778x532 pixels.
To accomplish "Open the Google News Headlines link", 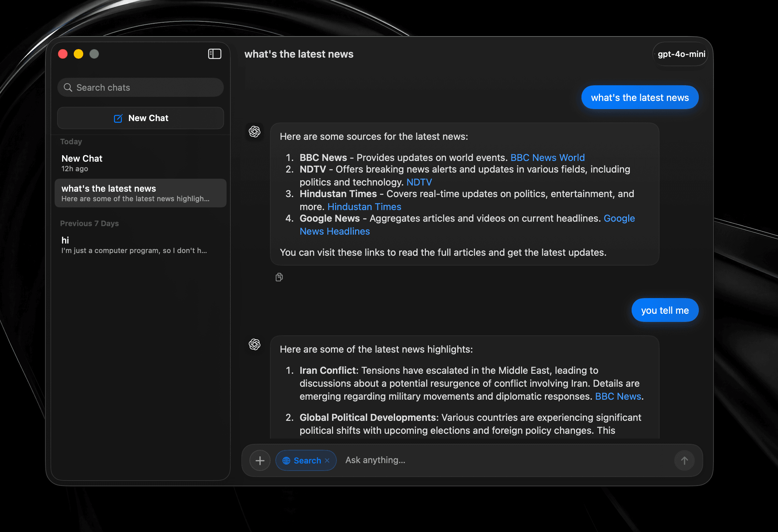I will click(x=335, y=231).
